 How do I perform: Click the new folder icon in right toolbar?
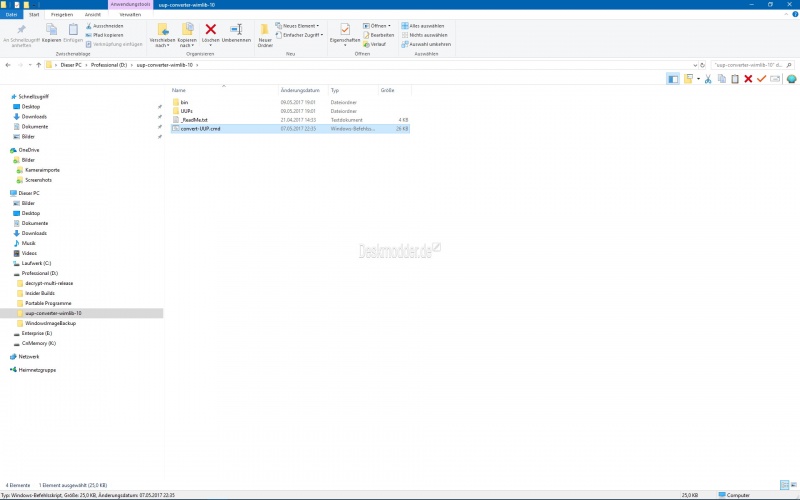click(x=688, y=79)
